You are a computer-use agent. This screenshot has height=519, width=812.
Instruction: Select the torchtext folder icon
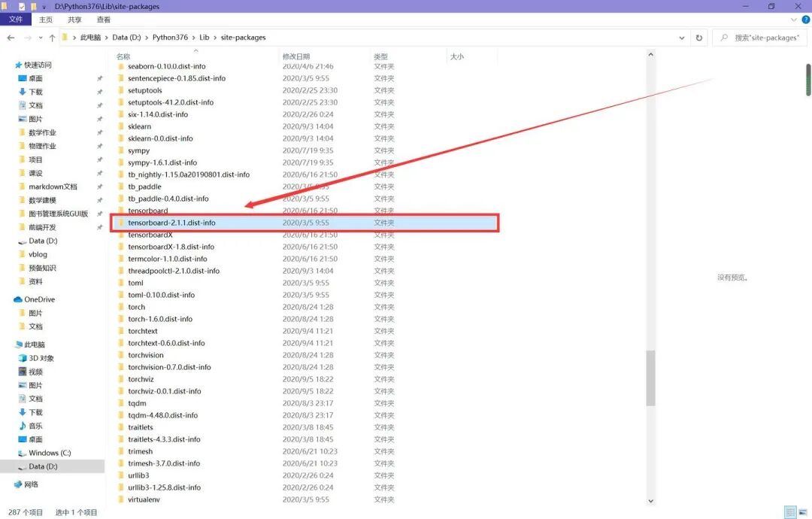coord(120,331)
